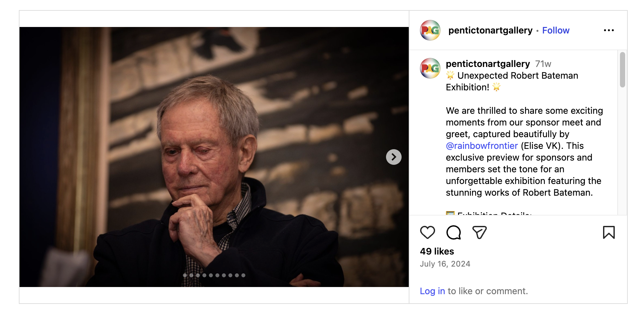Screen dimensions: 644x314
Task: Save the post with the bookmark icon
Action: click(x=609, y=232)
